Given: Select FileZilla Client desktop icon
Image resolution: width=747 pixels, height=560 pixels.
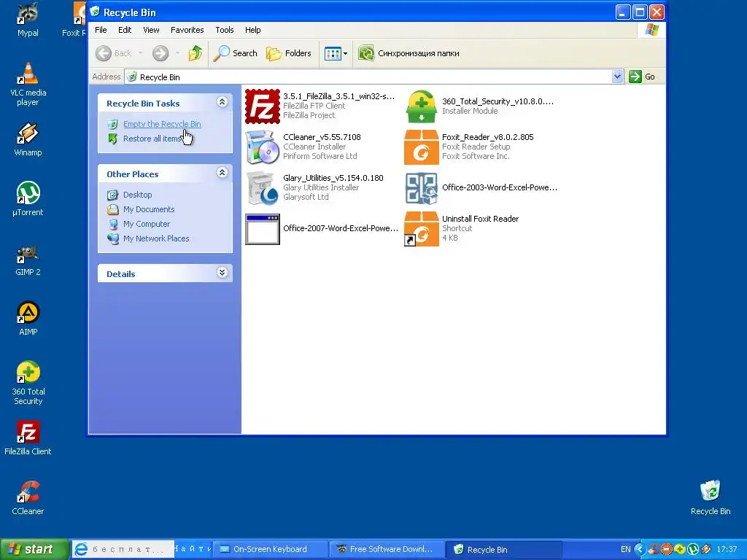Looking at the screenshot, I should 28,437.
